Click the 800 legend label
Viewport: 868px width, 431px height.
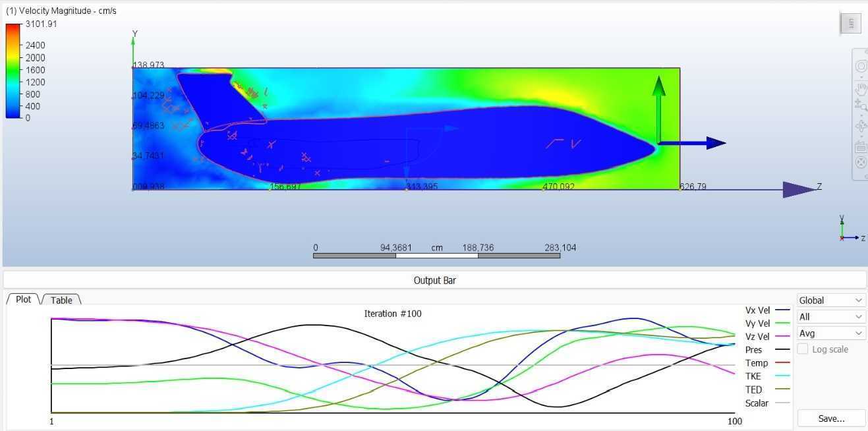click(x=33, y=94)
